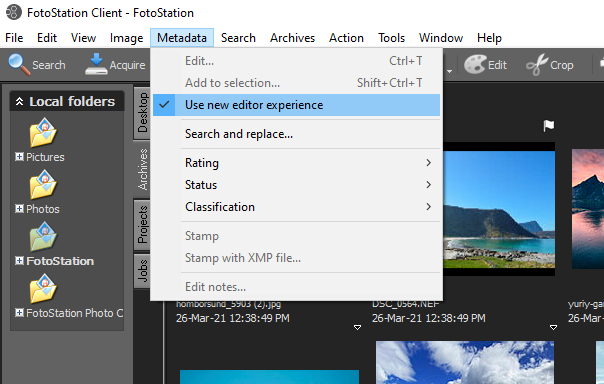Click the date under DSC_0564.NEF
The image size is (604, 384).
click(428, 318)
